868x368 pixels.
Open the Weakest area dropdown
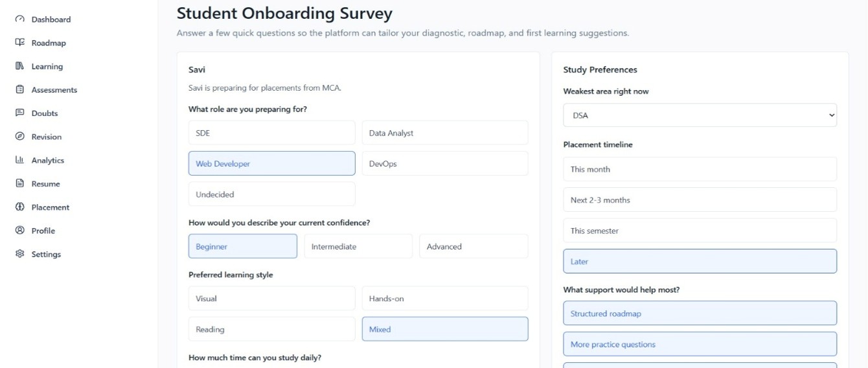point(700,115)
